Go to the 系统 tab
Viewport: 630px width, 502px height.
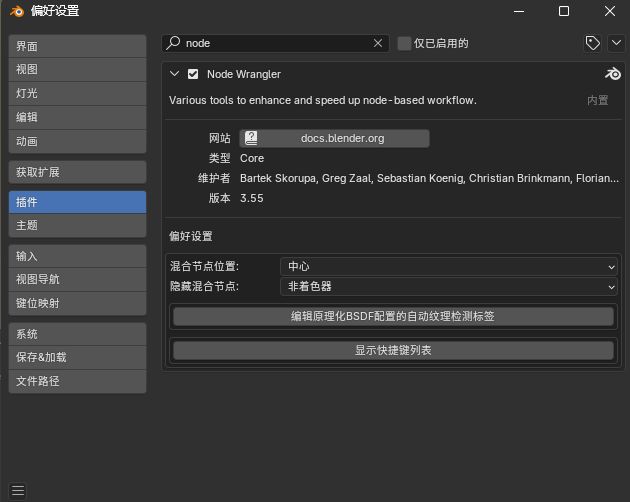coord(77,334)
